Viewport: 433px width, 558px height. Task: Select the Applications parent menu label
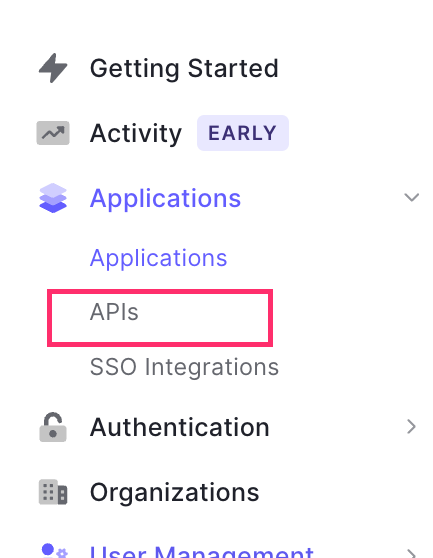(x=165, y=198)
